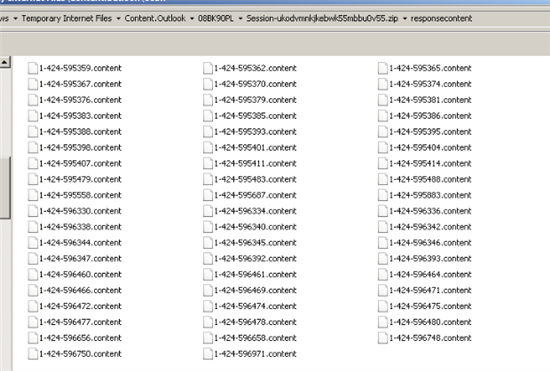Select file name 1-424-596464.content
This screenshot has height=371, width=550.
tap(430, 274)
